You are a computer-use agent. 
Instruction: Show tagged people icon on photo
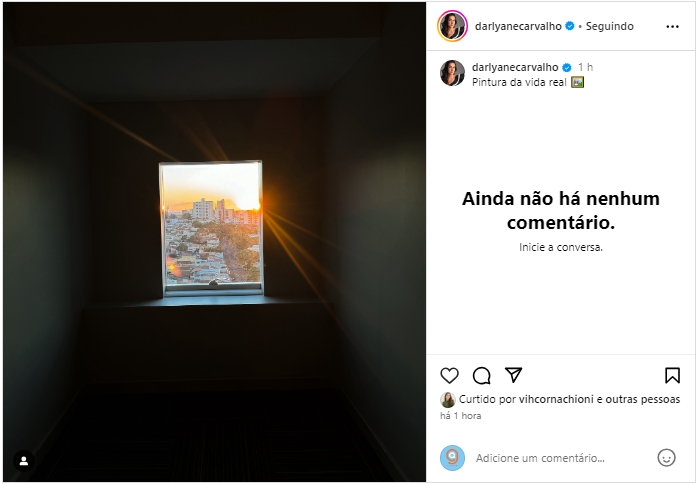(x=24, y=461)
